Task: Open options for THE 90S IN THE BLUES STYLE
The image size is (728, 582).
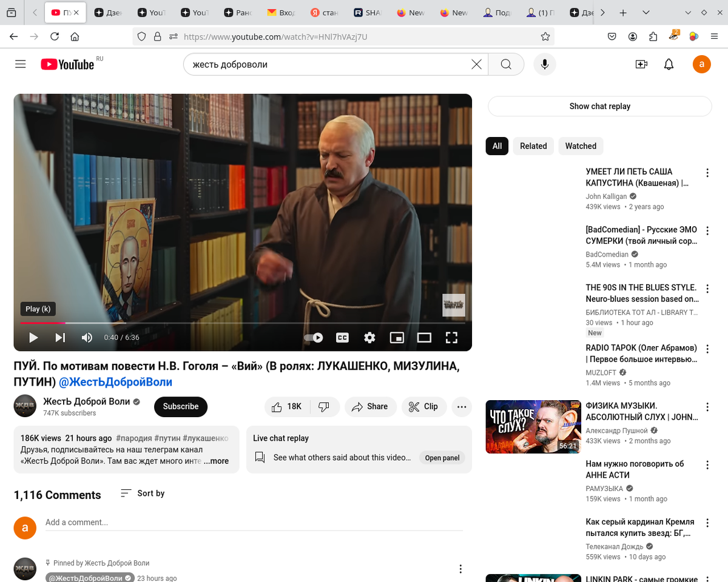Action: click(x=707, y=288)
